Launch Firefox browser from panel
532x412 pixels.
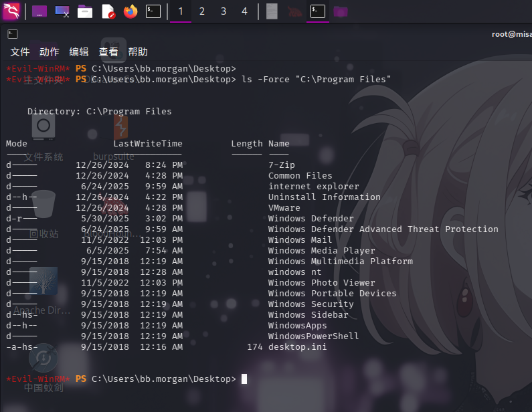pyautogui.click(x=130, y=11)
